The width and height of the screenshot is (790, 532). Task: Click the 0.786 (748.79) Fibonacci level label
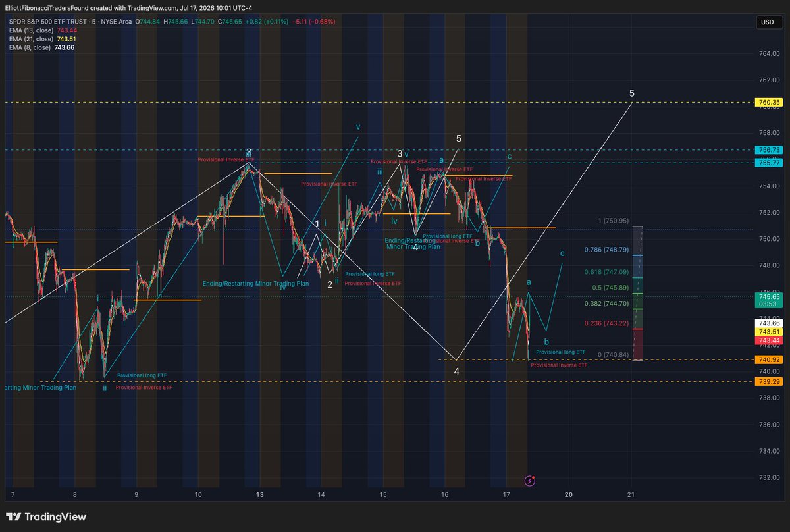click(606, 250)
